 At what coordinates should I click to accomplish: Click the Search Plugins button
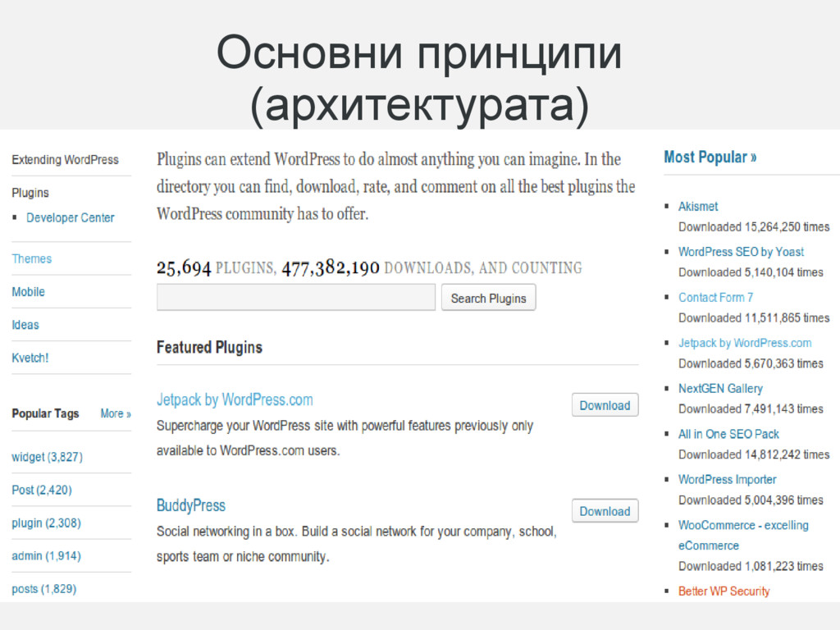pos(489,297)
